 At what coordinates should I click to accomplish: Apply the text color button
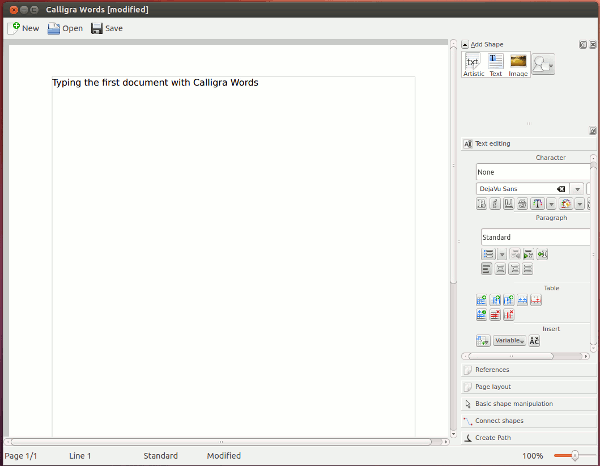[x=538, y=204]
